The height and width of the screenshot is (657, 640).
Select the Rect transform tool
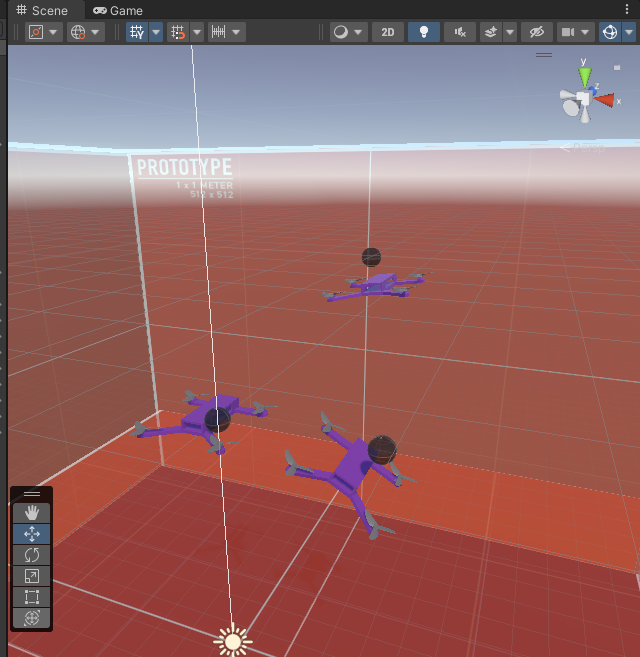pyautogui.click(x=32, y=597)
